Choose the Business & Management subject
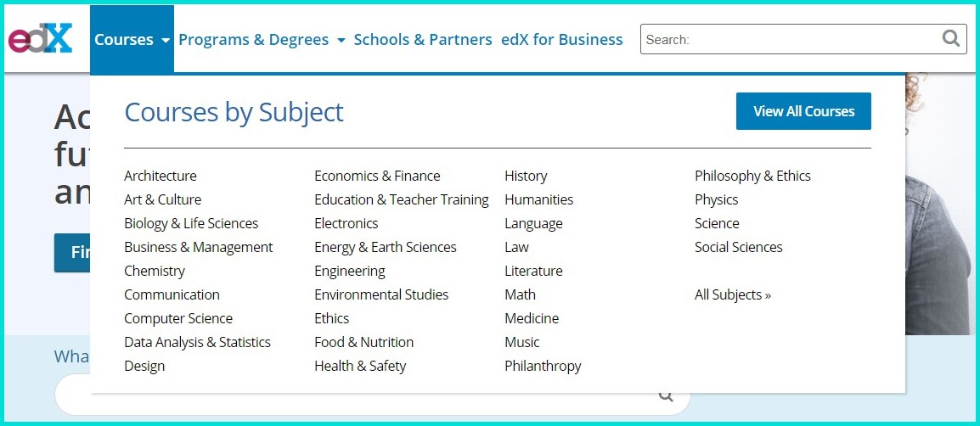The image size is (980, 426). [x=199, y=247]
